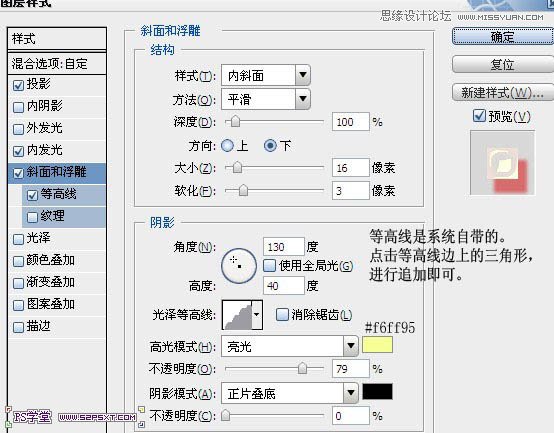Select the 投影 style entry label
Screen dimensions: 554x433
pos(39,84)
